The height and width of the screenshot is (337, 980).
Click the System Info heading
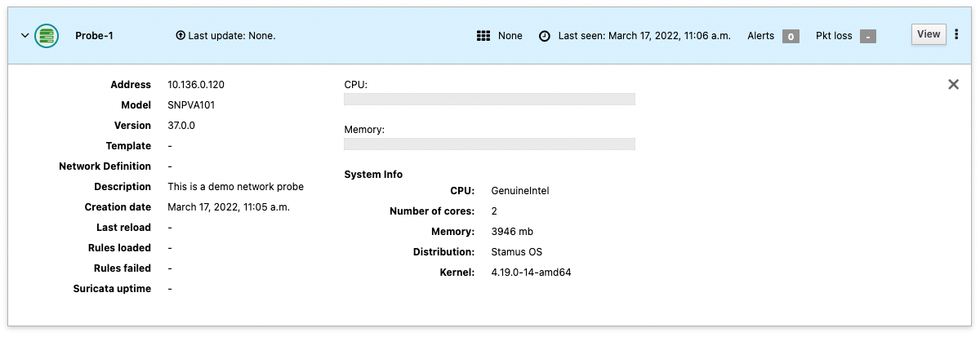coord(373,175)
